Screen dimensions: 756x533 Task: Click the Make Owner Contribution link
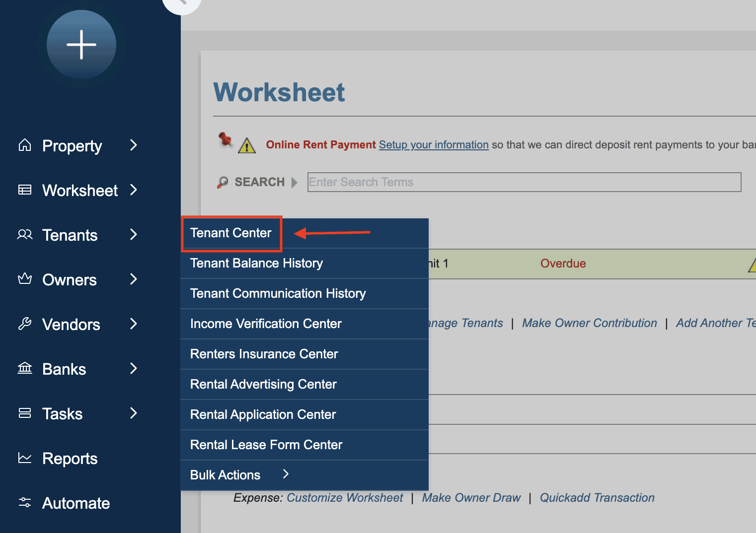[589, 323]
